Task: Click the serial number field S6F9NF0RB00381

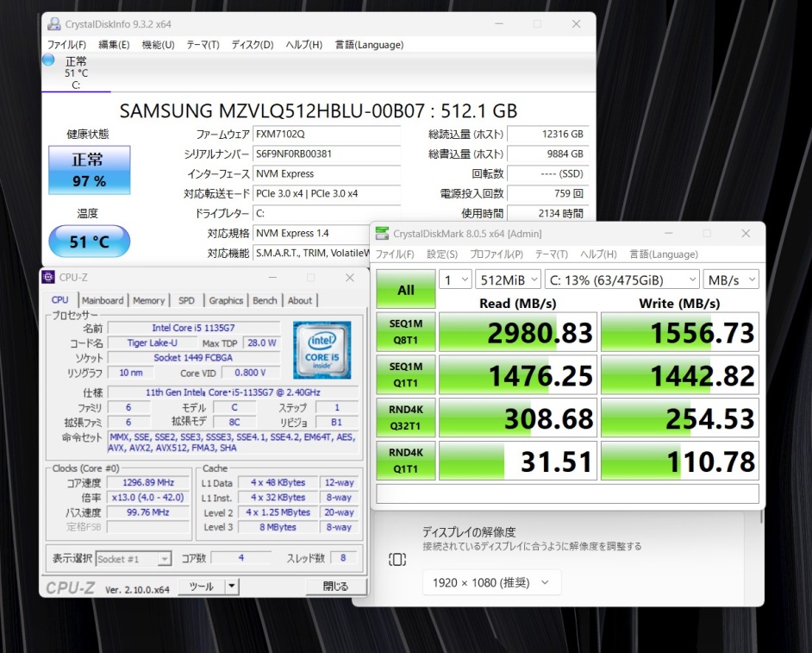Action: [327, 154]
